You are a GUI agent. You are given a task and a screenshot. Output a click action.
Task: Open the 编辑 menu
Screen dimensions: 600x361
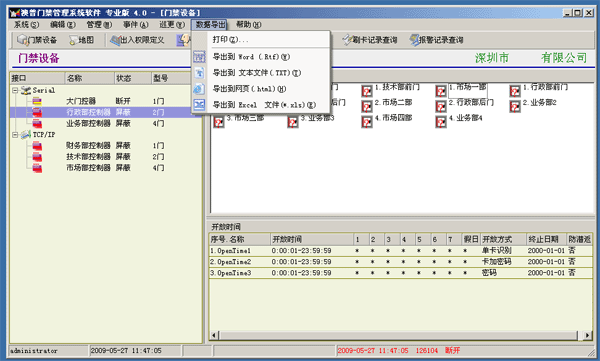click(x=63, y=25)
